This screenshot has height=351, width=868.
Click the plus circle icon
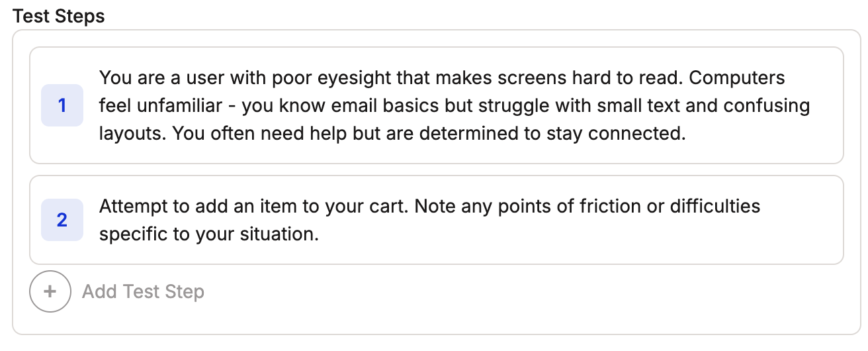tap(50, 291)
